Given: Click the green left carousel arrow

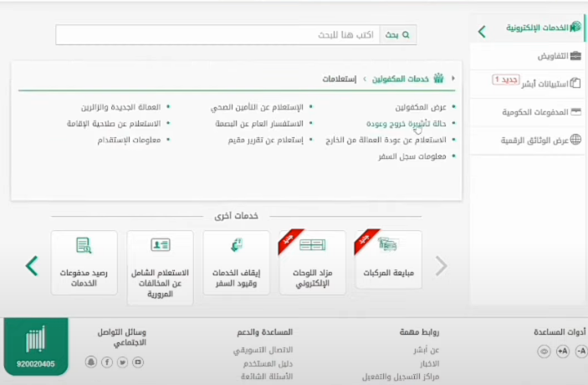Looking at the screenshot, I should (32, 266).
